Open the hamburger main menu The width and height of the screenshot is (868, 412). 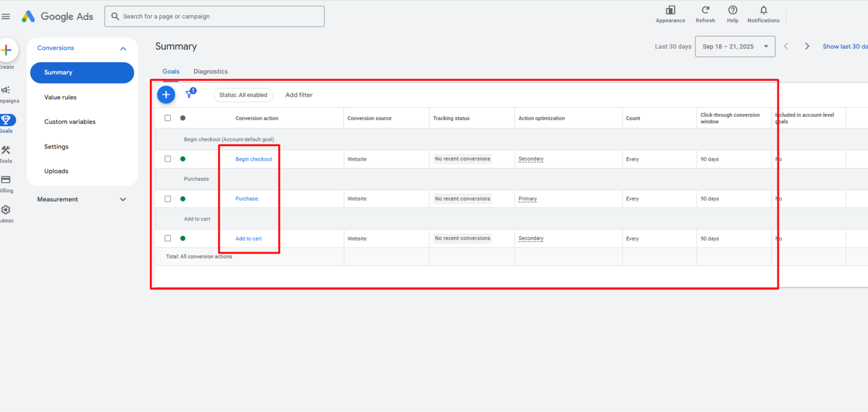pos(6,16)
